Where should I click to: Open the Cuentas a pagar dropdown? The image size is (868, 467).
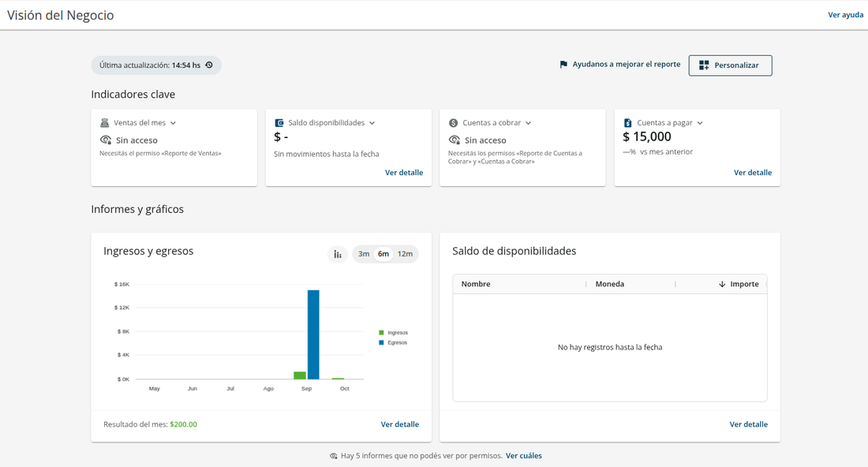[x=700, y=123]
